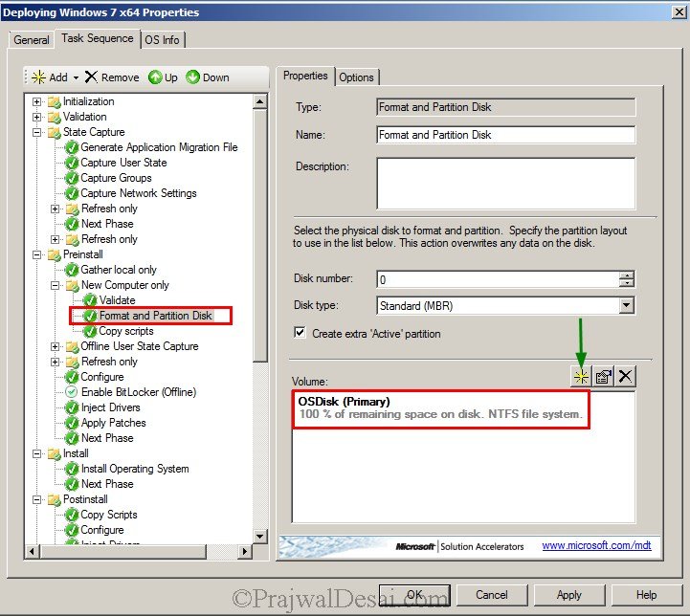Screen dimensions: 690x616
Task: Click checkmark icon beside Capture User State
Action: 71,164
